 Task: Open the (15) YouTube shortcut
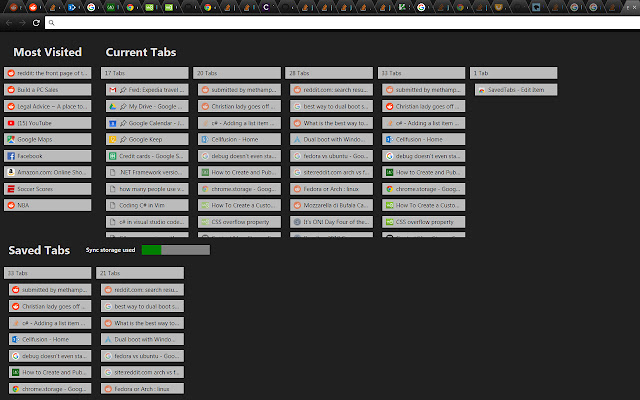click(48, 123)
